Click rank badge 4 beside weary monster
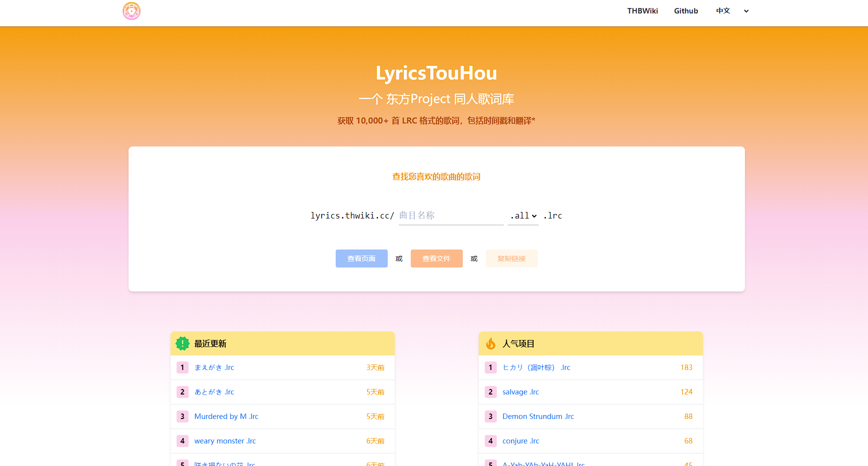This screenshot has width=868, height=466. coord(183,441)
